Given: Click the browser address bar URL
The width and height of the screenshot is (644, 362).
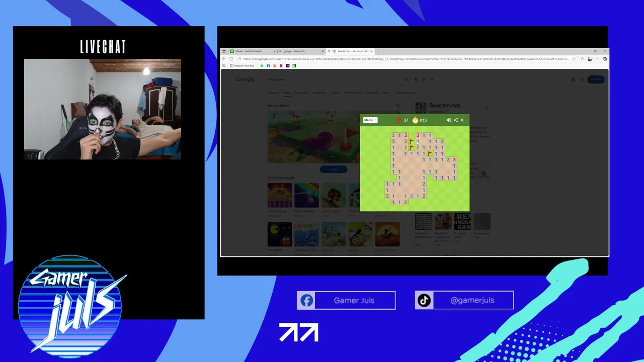Looking at the screenshot, I should click(405, 59).
